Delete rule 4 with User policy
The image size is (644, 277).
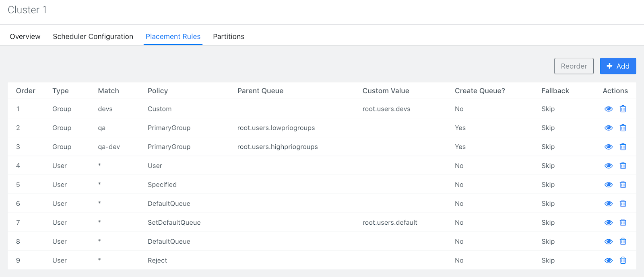(623, 166)
